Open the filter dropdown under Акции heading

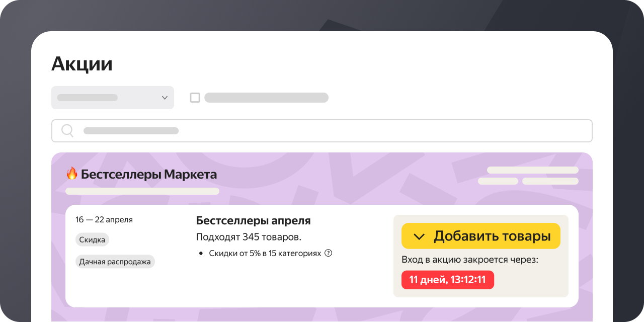click(x=112, y=98)
